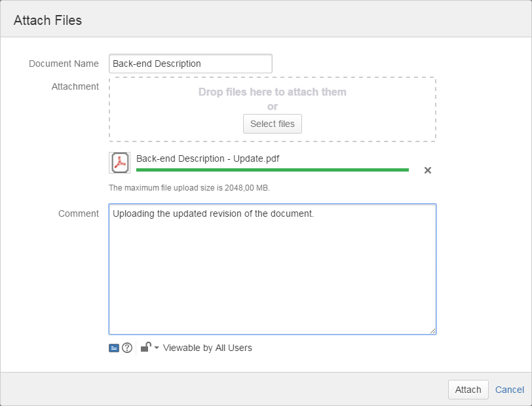Remove the attachment using the X icon
The image size is (532, 406).
(x=427, y=170)
